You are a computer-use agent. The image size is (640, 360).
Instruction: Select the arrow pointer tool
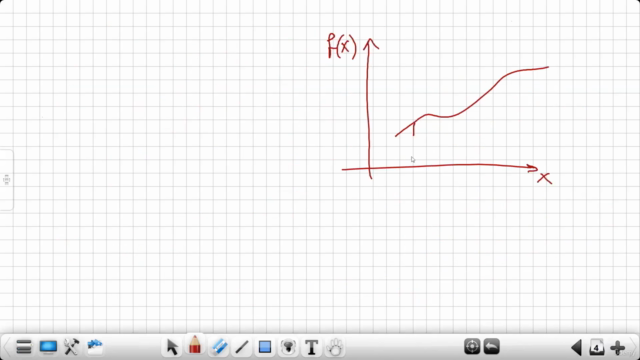click(x=172, y=347)
